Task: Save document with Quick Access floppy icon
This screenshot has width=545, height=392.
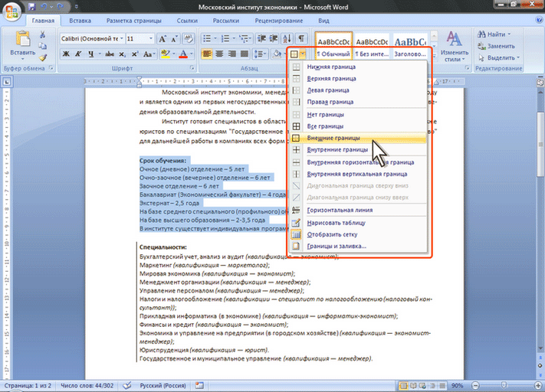Action: tap(32, 7)
